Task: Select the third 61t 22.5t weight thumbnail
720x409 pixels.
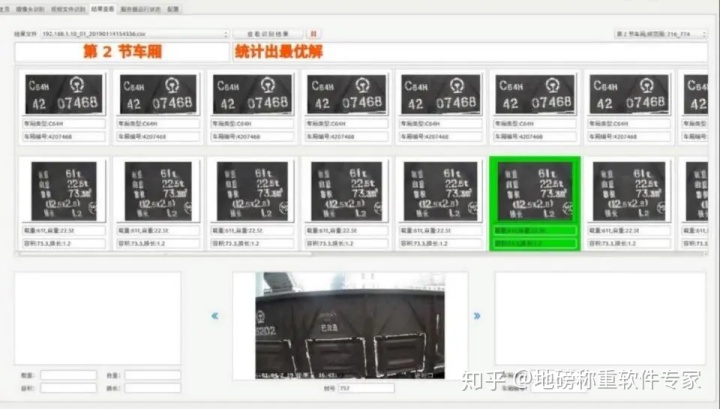Action: click(253, 191)
